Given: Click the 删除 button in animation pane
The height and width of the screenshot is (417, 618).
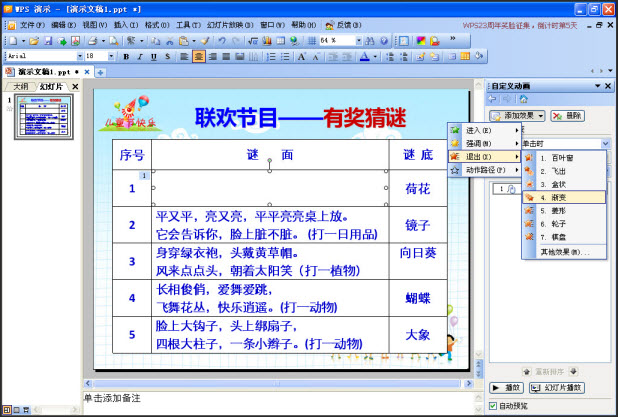Looking at the screenshot, I should coord(568,115).
